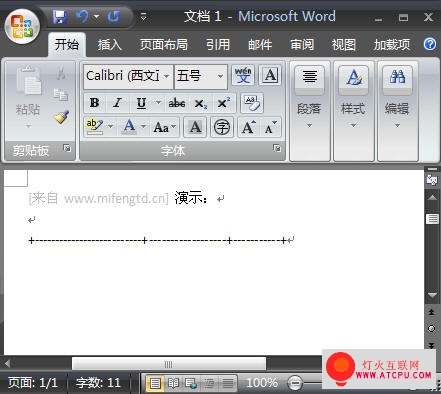Image resolution: width=441 pixels, height=394 pixels.
Task: Switch to the 引用 tab
Action: tap(218, 45)
